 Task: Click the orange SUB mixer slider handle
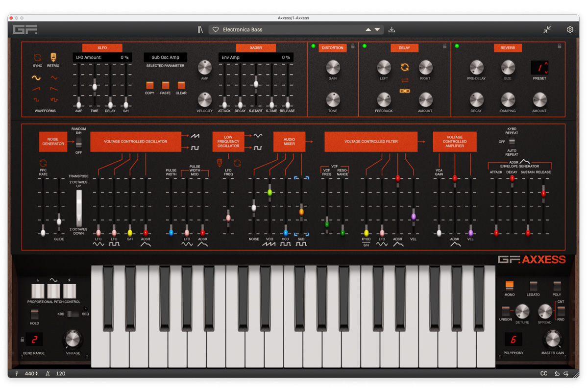point(301,212)
